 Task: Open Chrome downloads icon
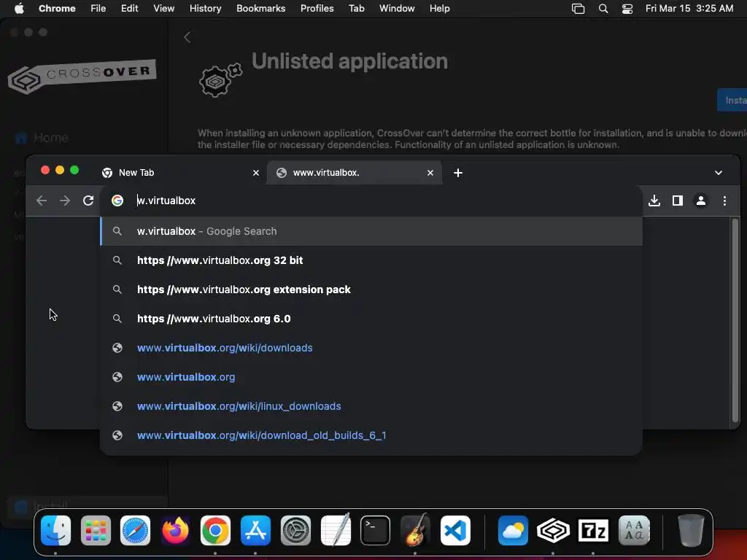pyautogui.click(x=654, y=201)
